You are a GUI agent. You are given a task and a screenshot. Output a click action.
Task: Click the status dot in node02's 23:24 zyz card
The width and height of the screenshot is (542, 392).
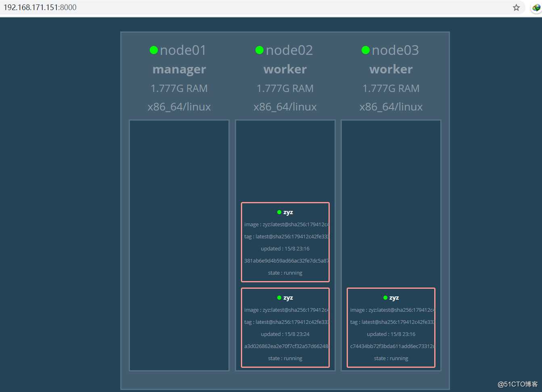tap(279, 298)
